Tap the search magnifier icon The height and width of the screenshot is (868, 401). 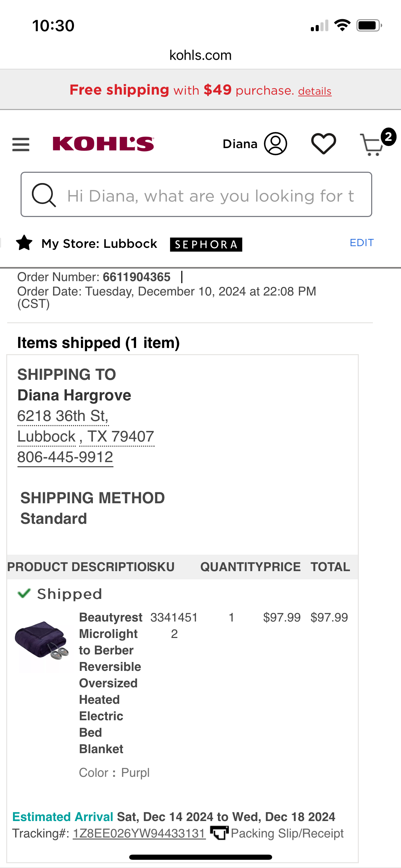tap(44, 195)
